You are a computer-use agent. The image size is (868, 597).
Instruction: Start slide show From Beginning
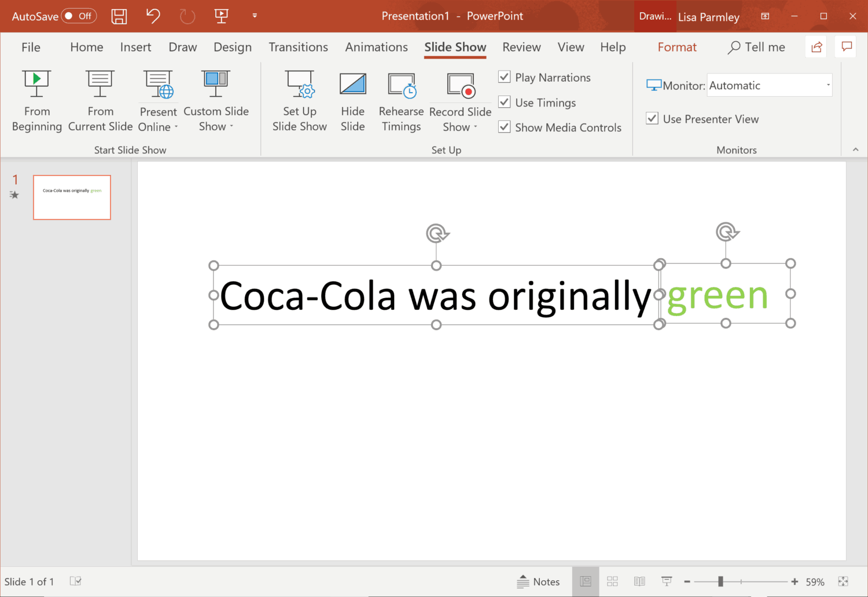click(x=37, y=101)
